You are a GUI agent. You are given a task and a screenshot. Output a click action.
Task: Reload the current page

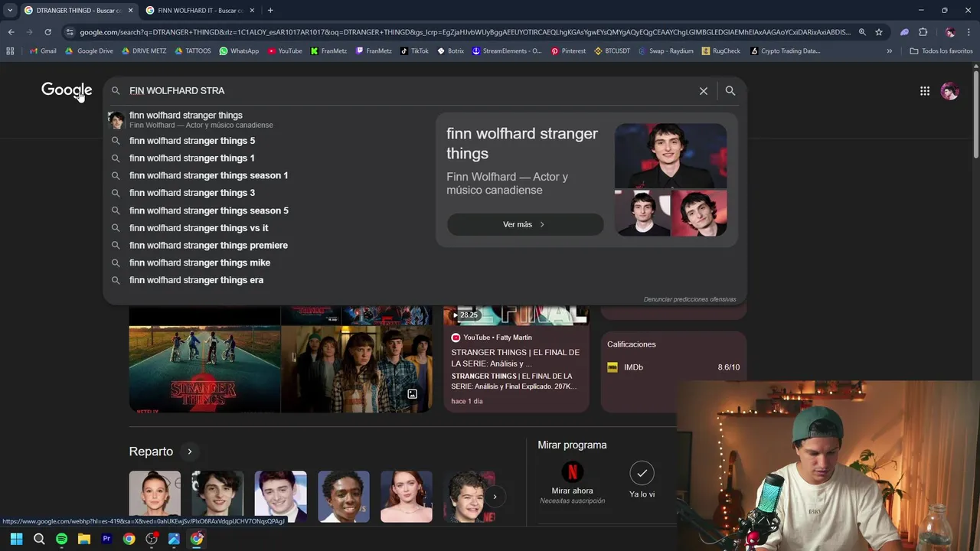tap(47, 32)
